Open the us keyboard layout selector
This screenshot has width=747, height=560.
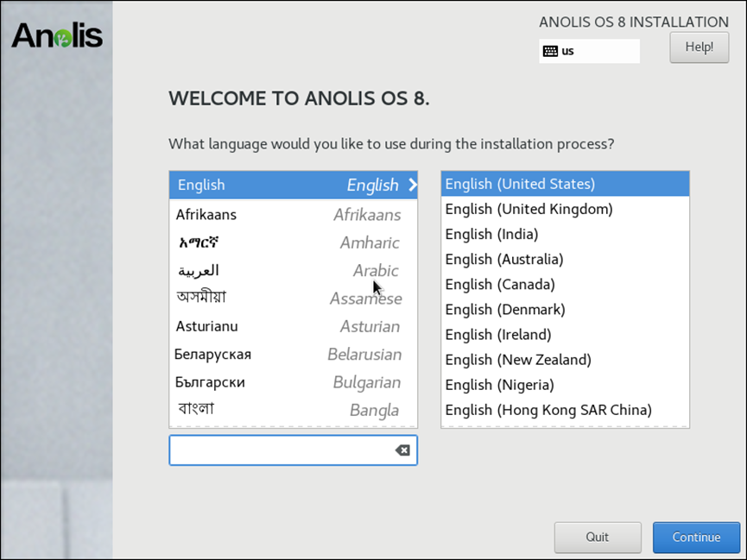pyautogui.click(x=590, y=51)
